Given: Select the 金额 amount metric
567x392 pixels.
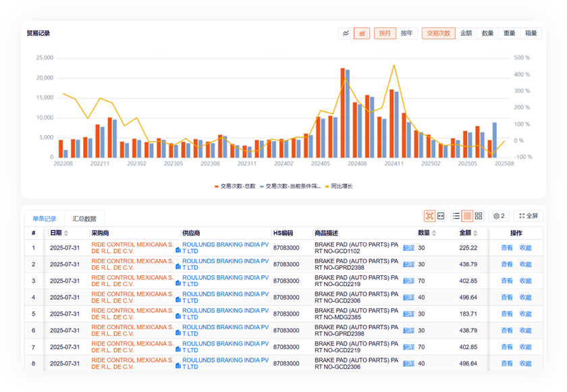Looking at the screenshot, I should pos(466,33).
